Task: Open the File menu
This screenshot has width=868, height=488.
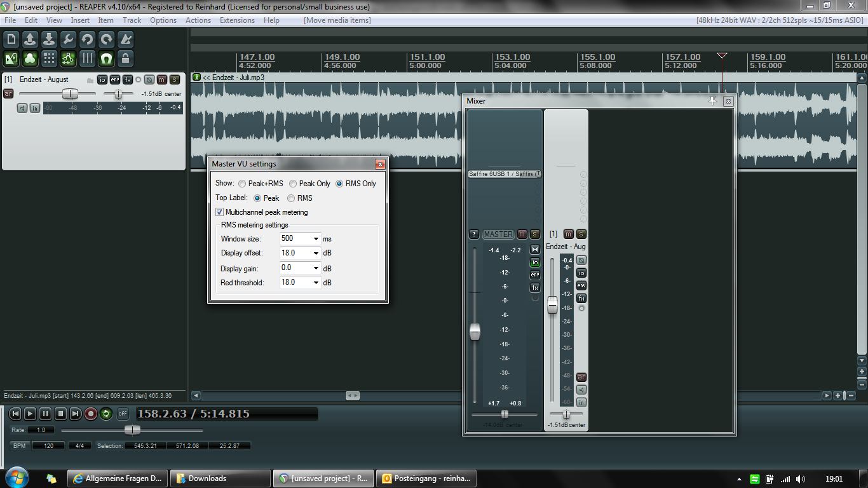Action: [10, 20]
